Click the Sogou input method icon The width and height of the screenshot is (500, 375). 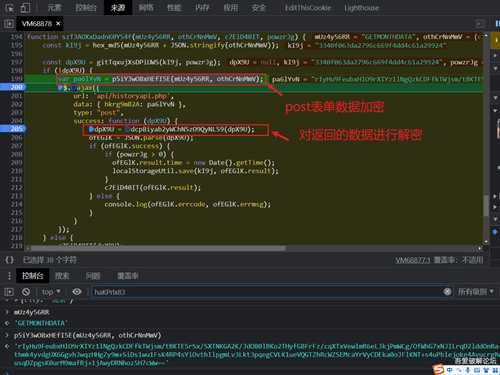tap(439, 370)
